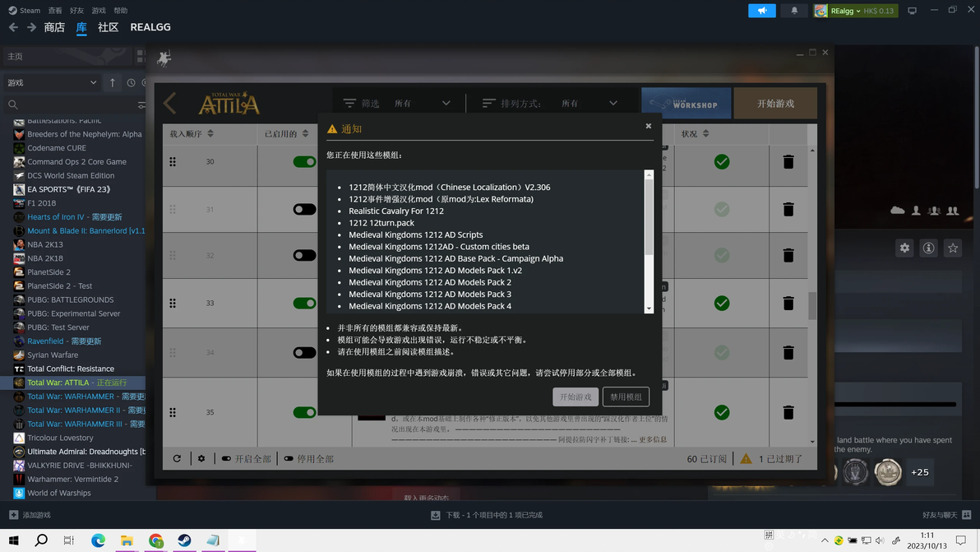Image resolution: width=980 pixels, height=552 pixels.
Task: Click Steam forward navigation arrow
Action: point(31,27)
